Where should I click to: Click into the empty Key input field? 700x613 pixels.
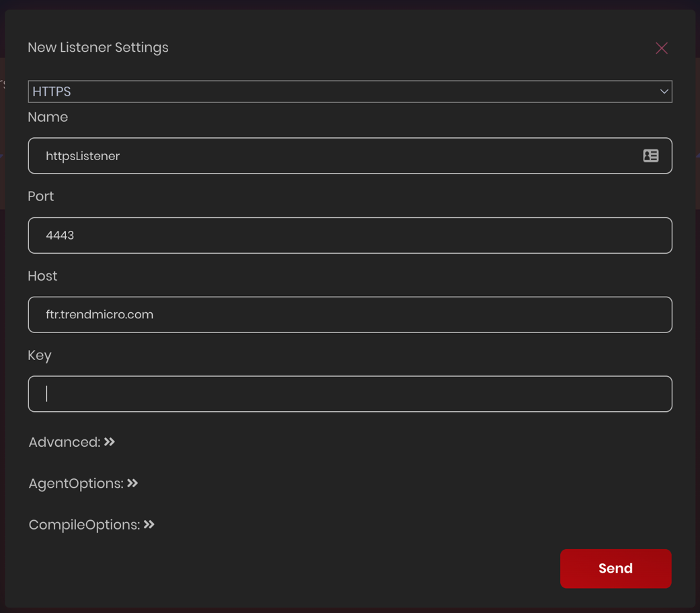[350, 394]
